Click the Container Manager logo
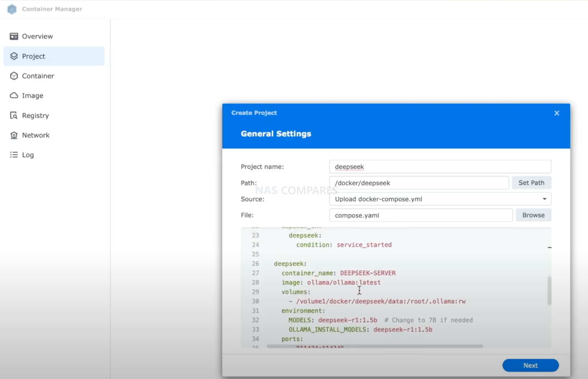Image resolution: width=588 pixels, height=379 pixels. point(11,9)
